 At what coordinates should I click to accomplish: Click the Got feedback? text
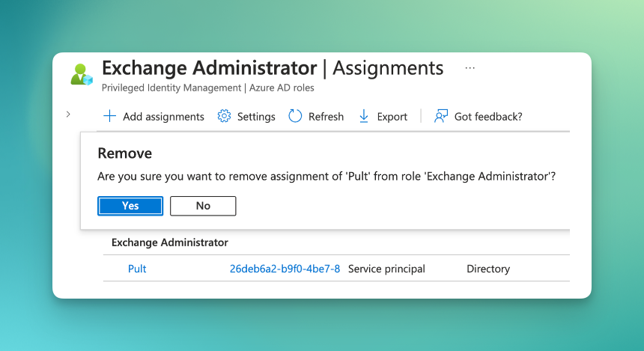[x=488, y=117]
